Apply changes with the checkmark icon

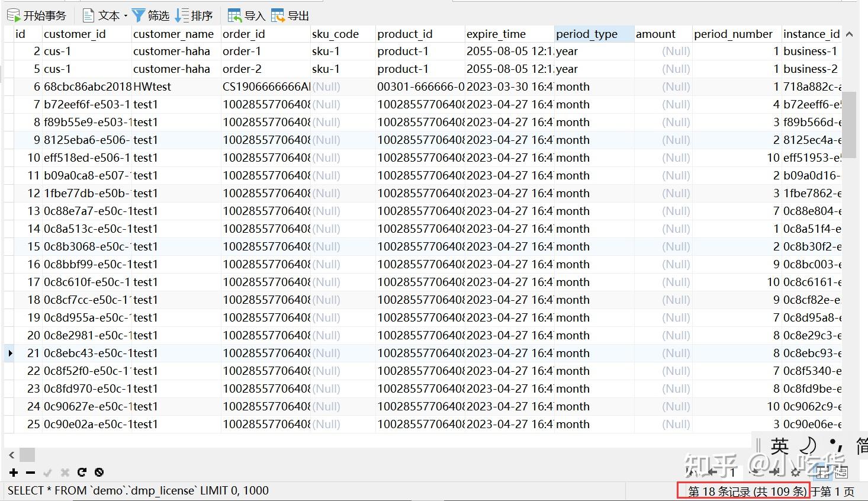(x=47, y=472)
